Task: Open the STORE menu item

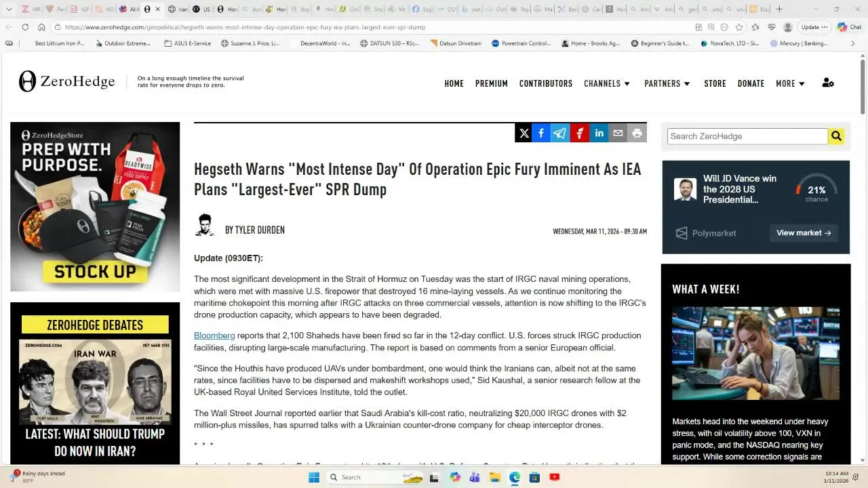Action: (715, 83)
